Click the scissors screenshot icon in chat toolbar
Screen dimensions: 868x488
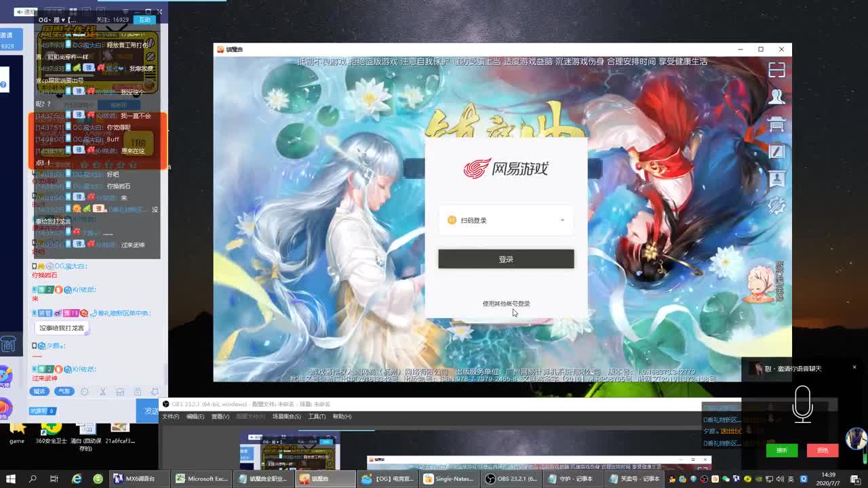[x=102, y=392]
